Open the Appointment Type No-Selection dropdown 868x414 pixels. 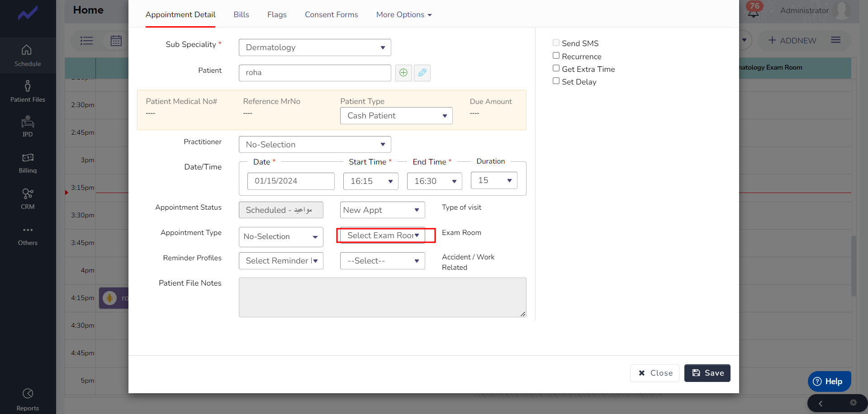(281, 237)
